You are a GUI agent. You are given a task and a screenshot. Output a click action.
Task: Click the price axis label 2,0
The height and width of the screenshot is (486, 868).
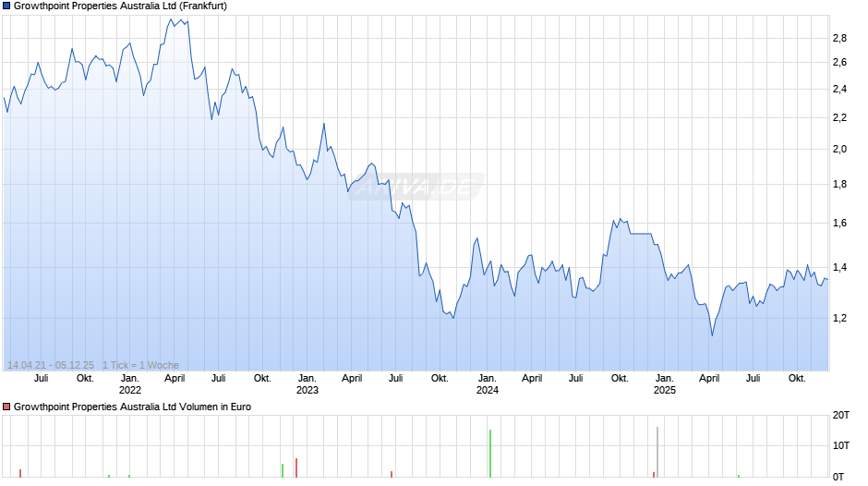[839, 149]
